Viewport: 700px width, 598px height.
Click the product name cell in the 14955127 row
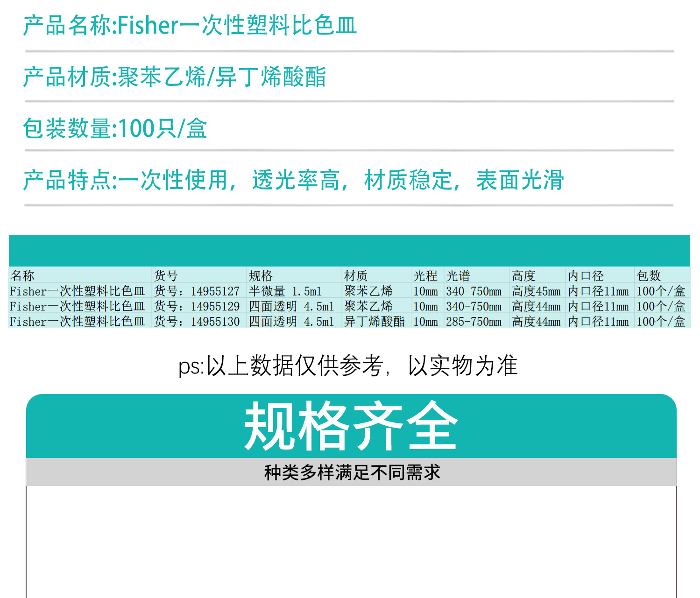(78, 291)
